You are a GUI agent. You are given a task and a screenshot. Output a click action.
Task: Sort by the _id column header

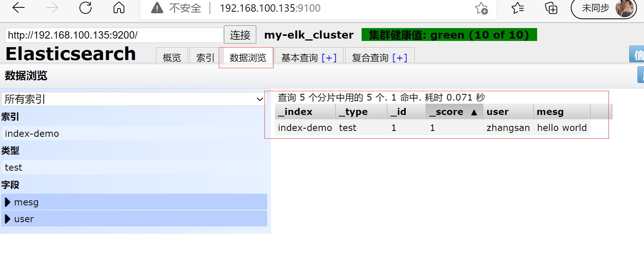406,112
